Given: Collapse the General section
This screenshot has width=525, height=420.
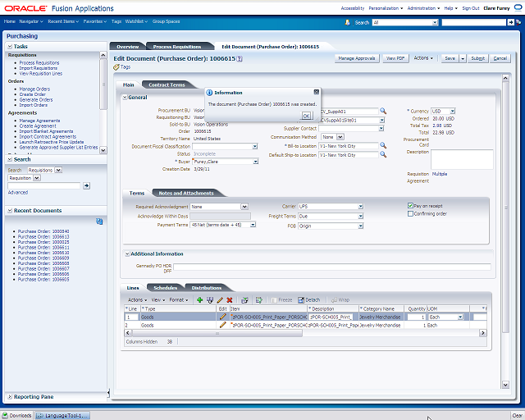Looking at the screenshot, I should pos(125,97).
